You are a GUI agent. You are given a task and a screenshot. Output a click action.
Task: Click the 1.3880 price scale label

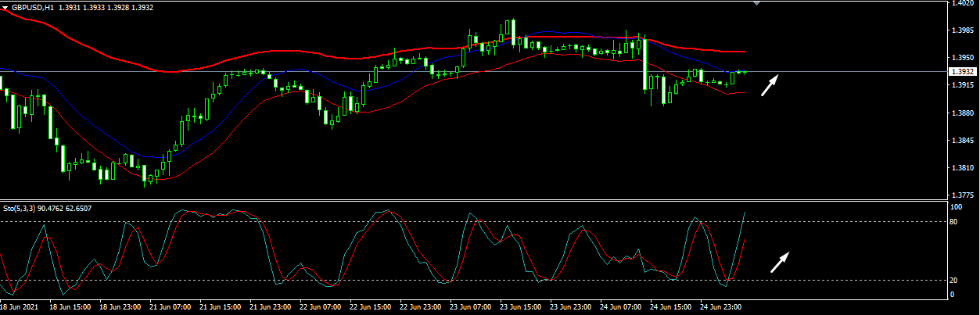coord(961,113)
